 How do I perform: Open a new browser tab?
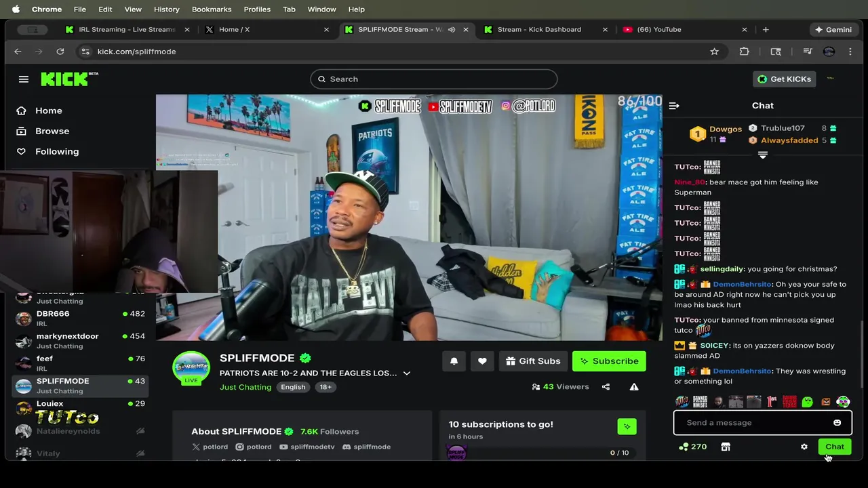[x=766, y=30]
